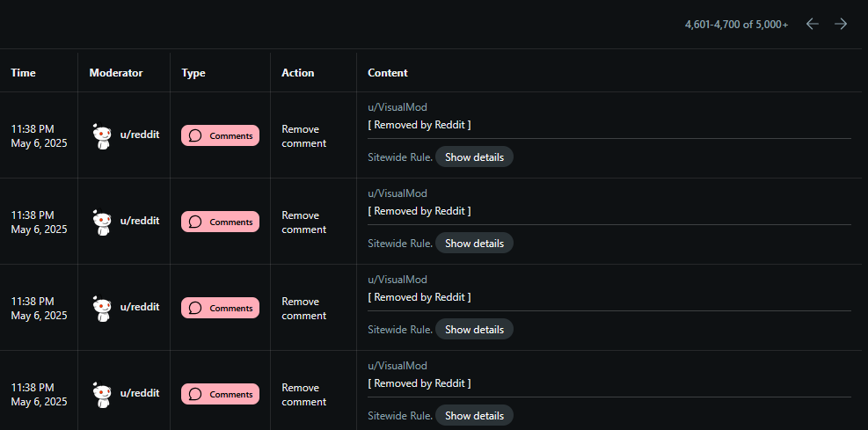
Task: Click the u/reddit moderator name in the first row
Action: point(140,135)
